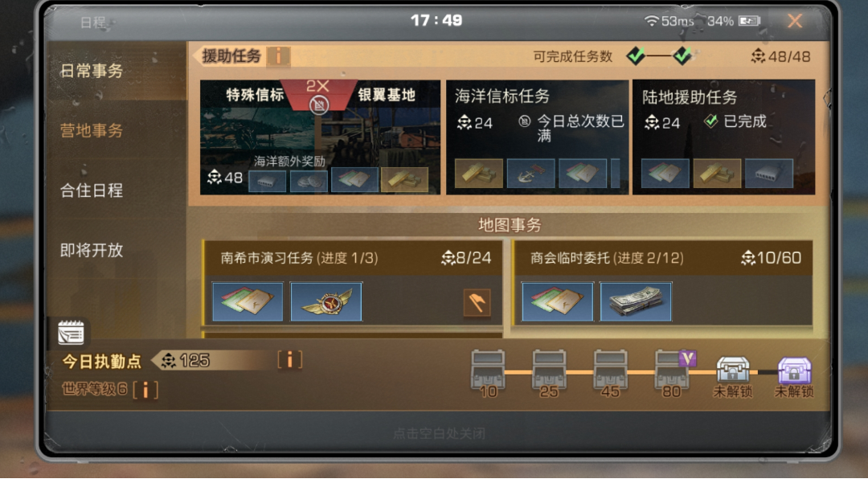Open info bracket next to 今日执勤点
This screenshot has height=487, width=868.
[x=289, y=360]
